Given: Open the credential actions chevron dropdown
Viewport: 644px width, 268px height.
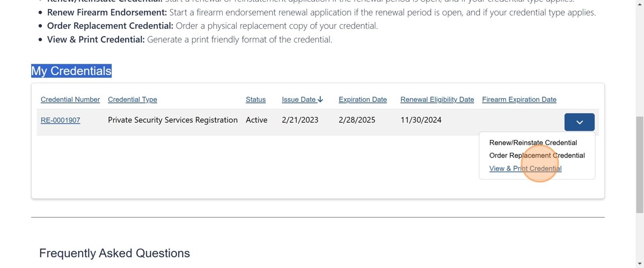Looking at the screenshot, I should pos(579,122).
